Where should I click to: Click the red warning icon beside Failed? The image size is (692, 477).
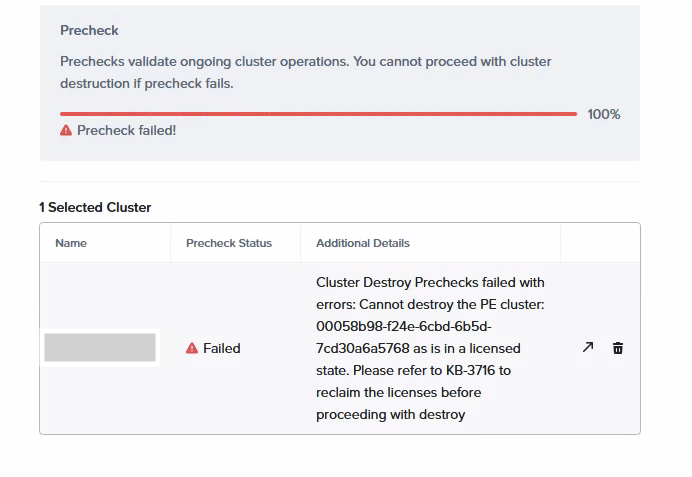pyautogui.click(x=192, y=348)
